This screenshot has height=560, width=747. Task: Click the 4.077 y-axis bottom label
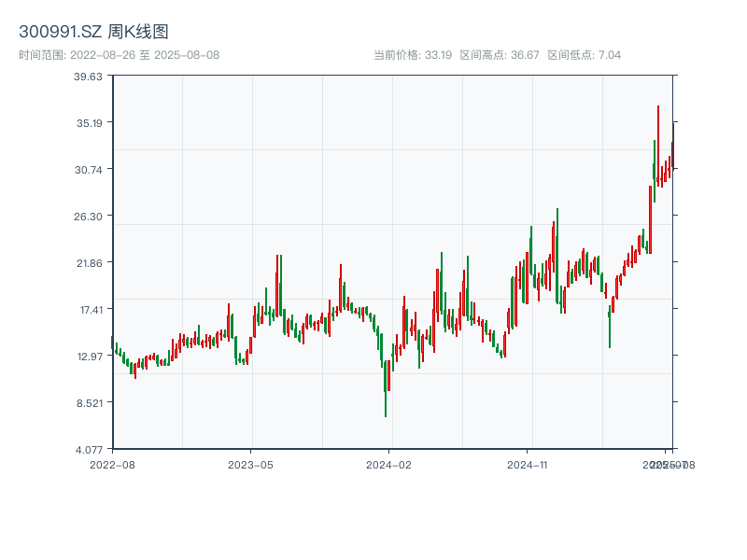(89, 450)
